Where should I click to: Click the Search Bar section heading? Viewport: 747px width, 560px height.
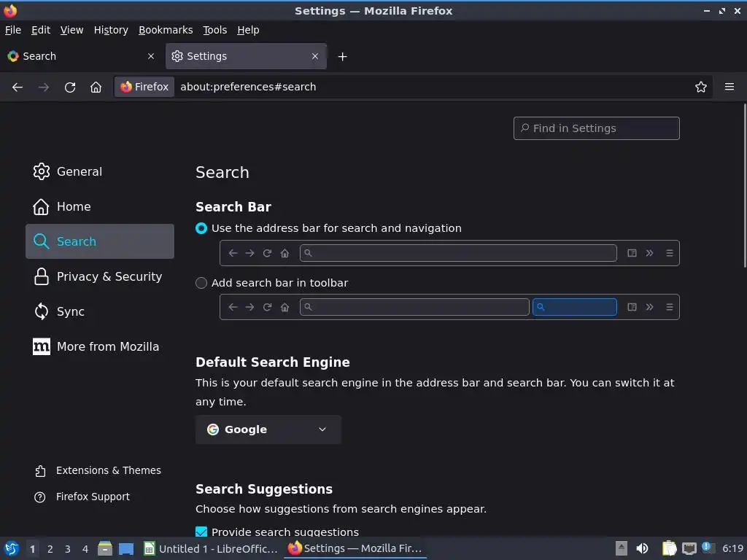(233, 207)
